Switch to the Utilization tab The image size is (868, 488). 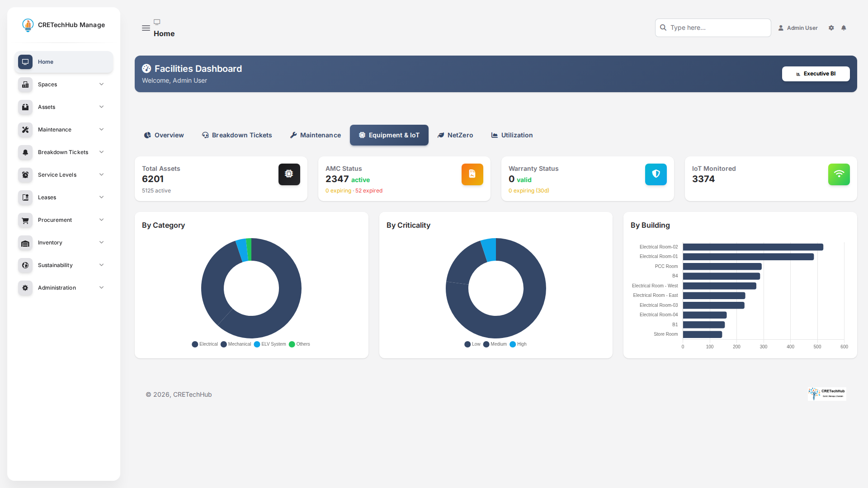click(x=512, y=135)
